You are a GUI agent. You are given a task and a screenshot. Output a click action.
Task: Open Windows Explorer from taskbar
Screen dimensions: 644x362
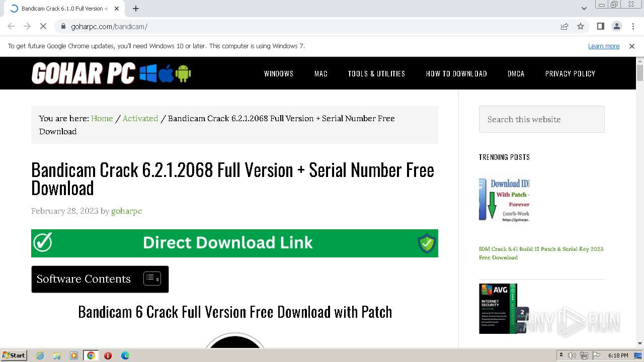coord(57,355)
